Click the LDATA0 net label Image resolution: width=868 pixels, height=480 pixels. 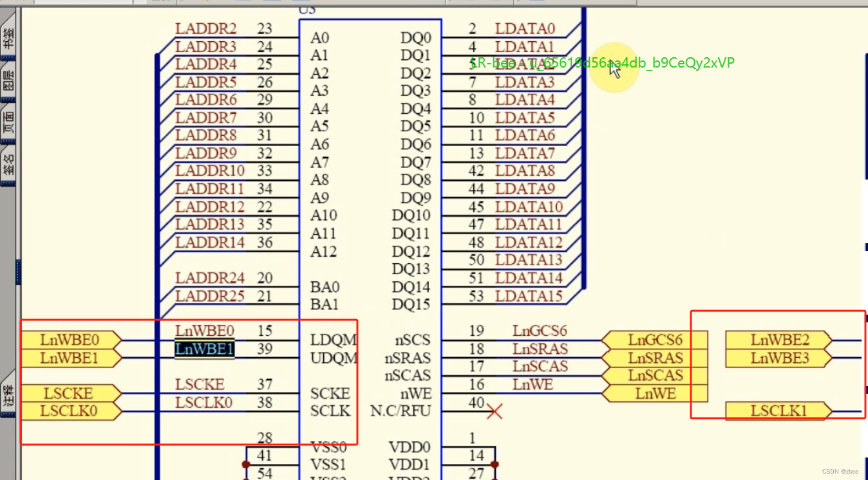point(525,28)
